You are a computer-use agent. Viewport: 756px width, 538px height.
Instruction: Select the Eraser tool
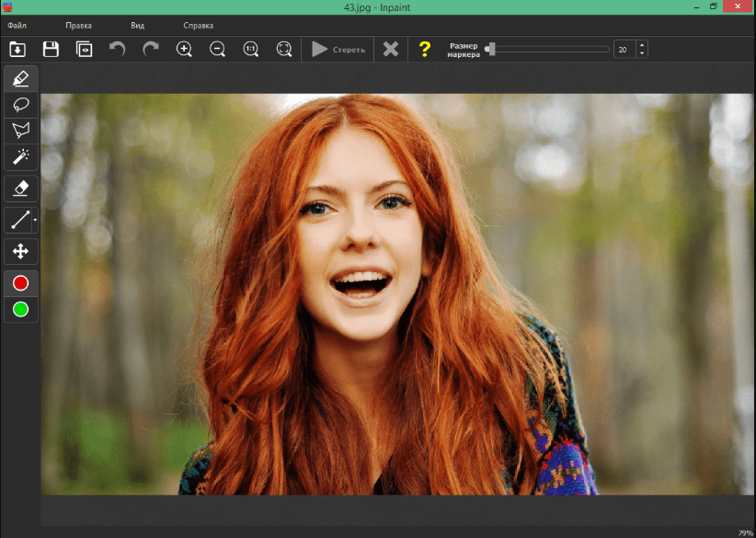pyautogui.click(x=20, y=189)
